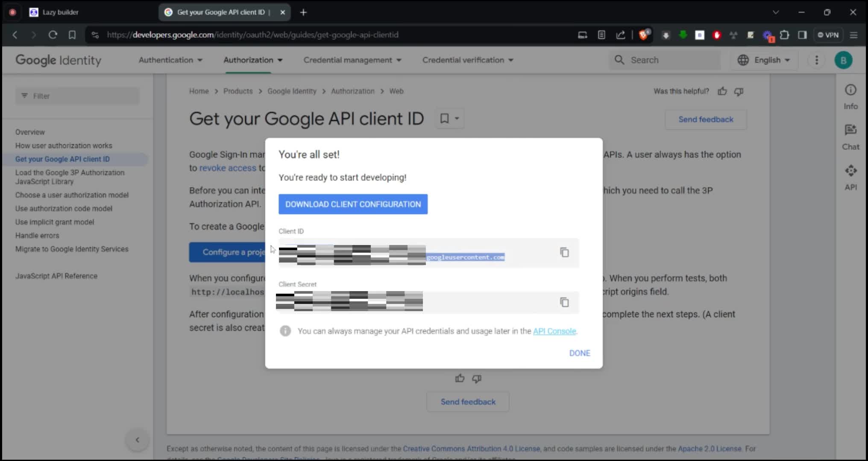Open Choose a user authorization model

[72, 195]
